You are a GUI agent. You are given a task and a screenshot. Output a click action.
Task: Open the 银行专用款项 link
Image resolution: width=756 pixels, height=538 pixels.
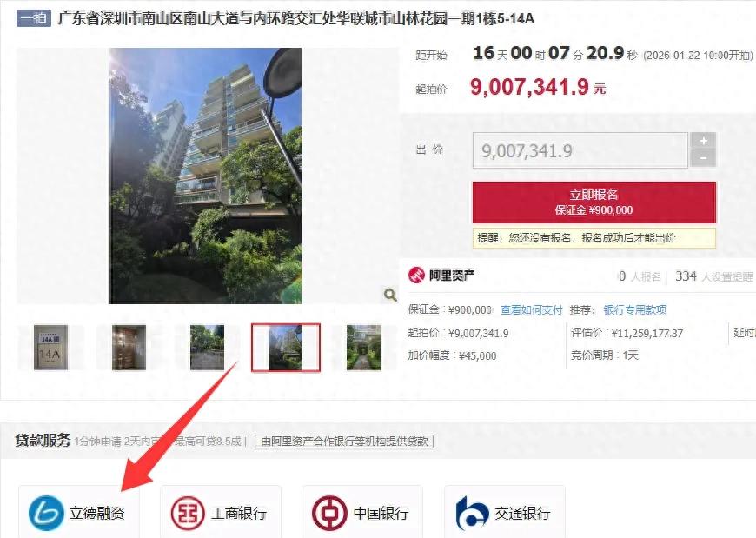click(635, 310)
